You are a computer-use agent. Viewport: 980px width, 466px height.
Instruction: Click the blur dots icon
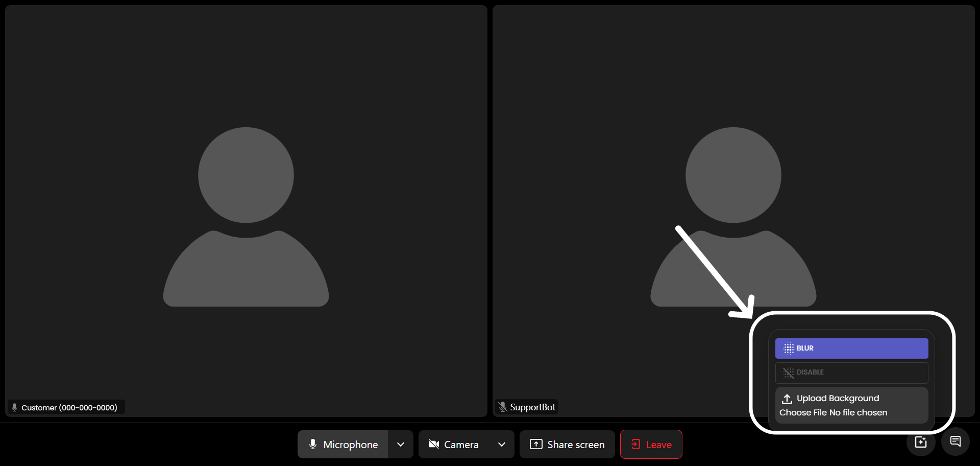coord(789,348)
